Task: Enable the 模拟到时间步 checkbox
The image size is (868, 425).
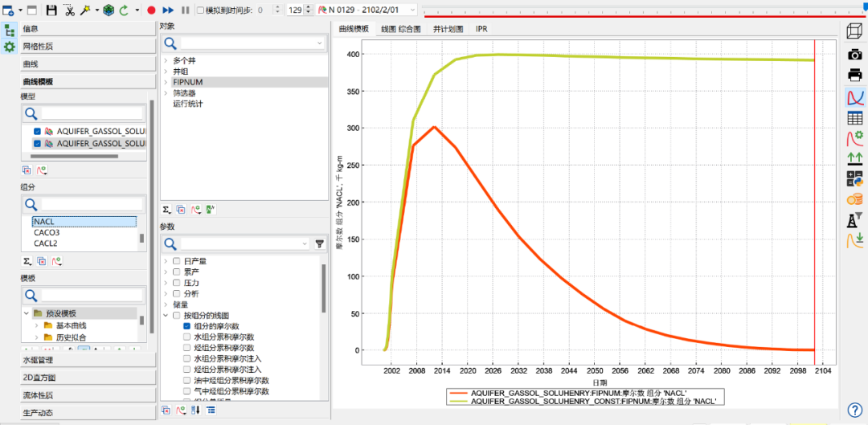Action: pos(200,10)
